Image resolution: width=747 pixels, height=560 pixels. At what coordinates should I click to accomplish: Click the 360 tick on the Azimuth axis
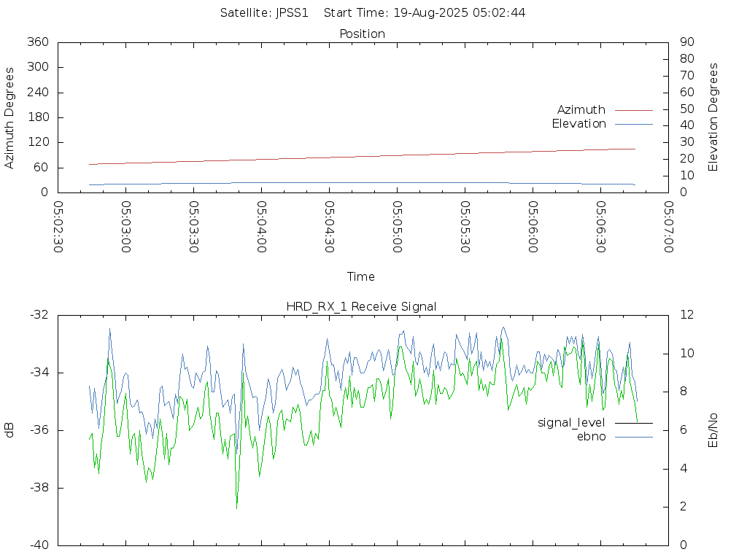[38, 42]
